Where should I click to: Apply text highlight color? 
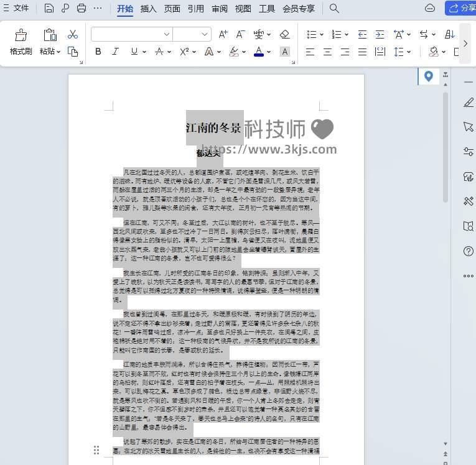click(234, 52)
